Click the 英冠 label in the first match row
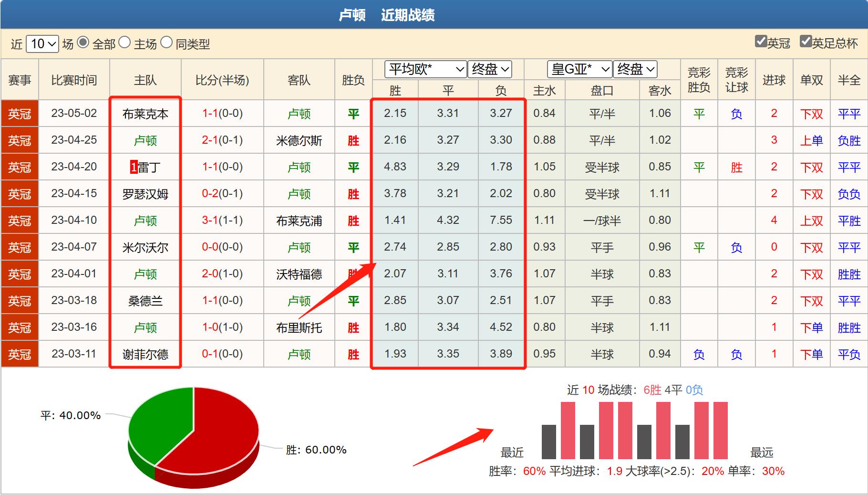Image resolution: width=868 pixels, height=495 pixels. [19, 113]
